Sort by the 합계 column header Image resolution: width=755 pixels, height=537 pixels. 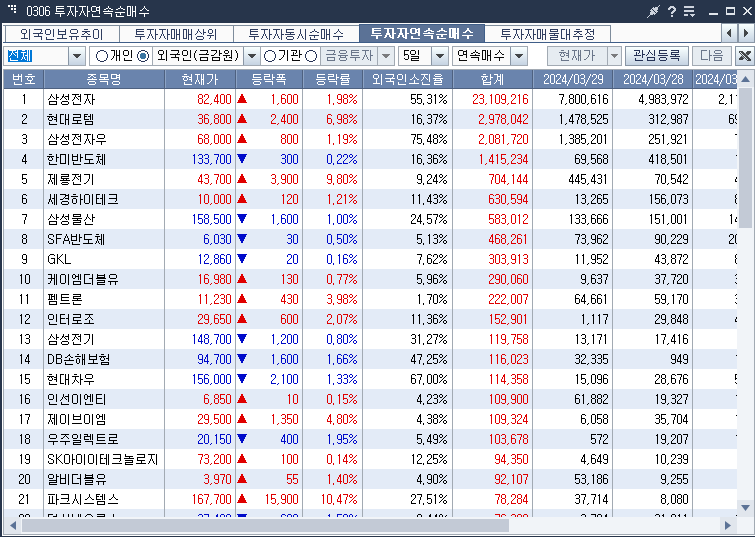tap(492, 79)
